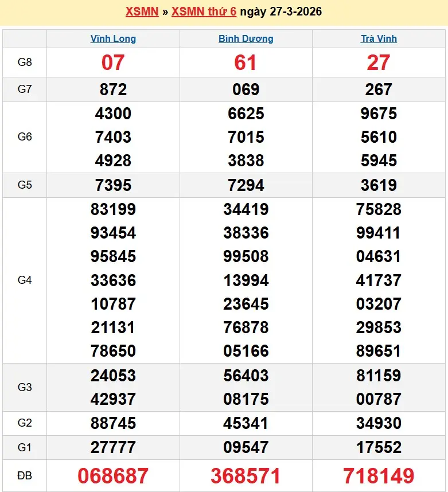Select the Bình Dương column header link
Viewport: 448px width, 492px height.
pos(246,39)
